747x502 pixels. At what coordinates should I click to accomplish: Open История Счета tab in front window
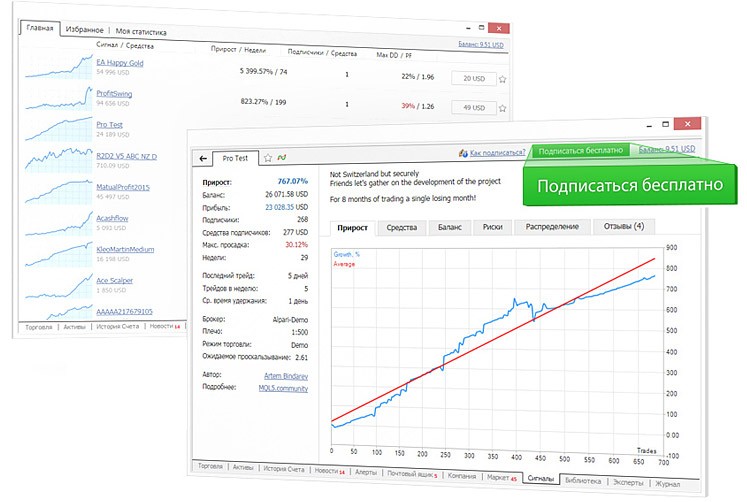pos(284,469)
